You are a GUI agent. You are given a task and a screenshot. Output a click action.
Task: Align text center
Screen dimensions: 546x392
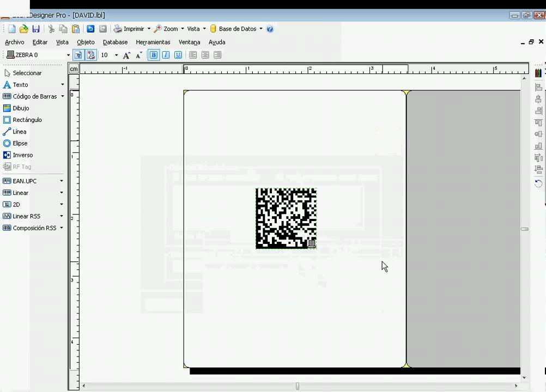205,55
